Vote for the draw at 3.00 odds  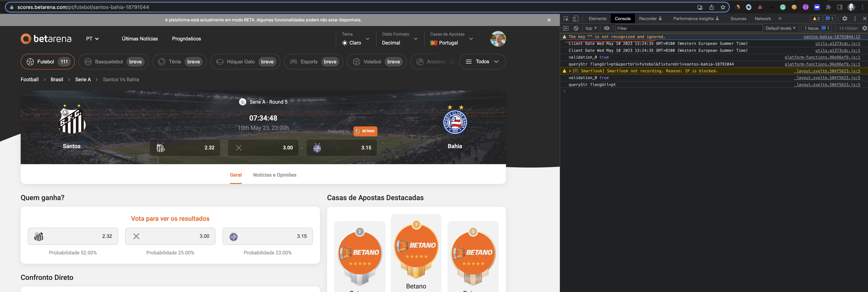pos(170,236)
